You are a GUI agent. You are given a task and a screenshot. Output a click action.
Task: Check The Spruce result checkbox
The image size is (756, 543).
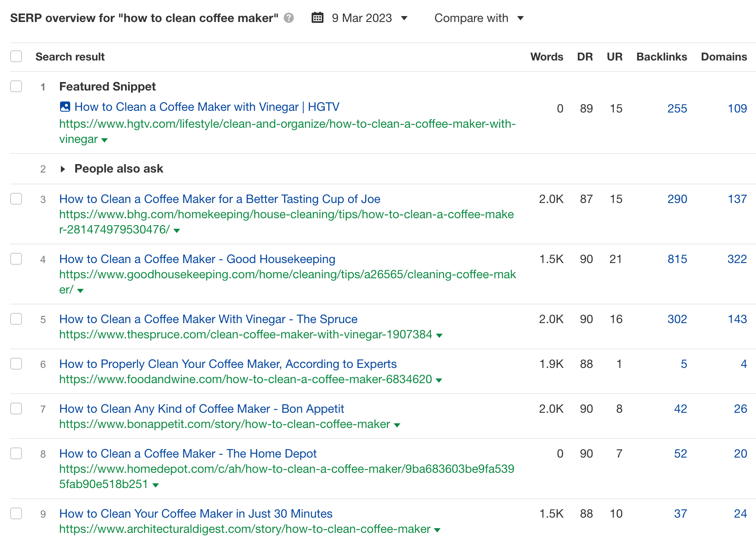point(16,319)
